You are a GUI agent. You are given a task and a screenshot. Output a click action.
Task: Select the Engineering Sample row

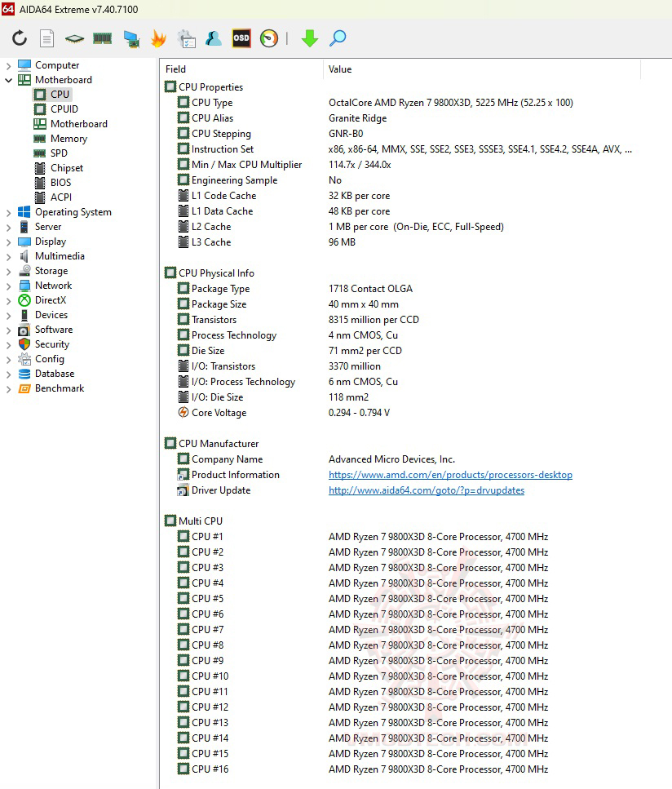click(402, 180)
